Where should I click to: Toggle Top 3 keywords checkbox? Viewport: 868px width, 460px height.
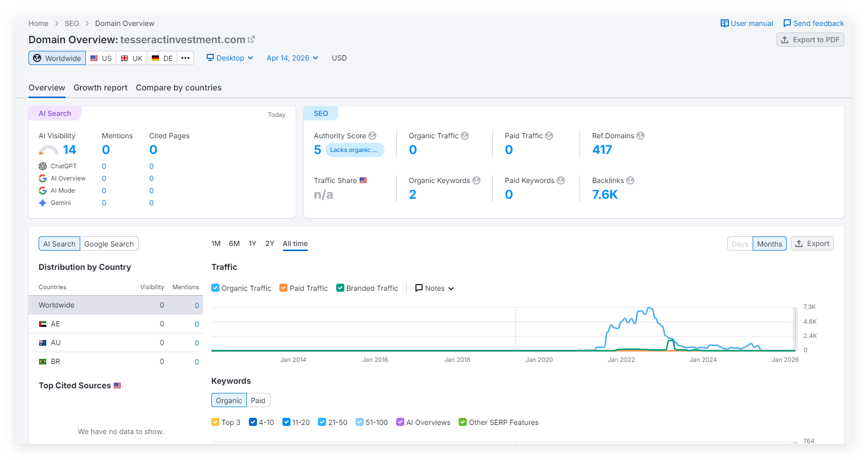[215, 422]
